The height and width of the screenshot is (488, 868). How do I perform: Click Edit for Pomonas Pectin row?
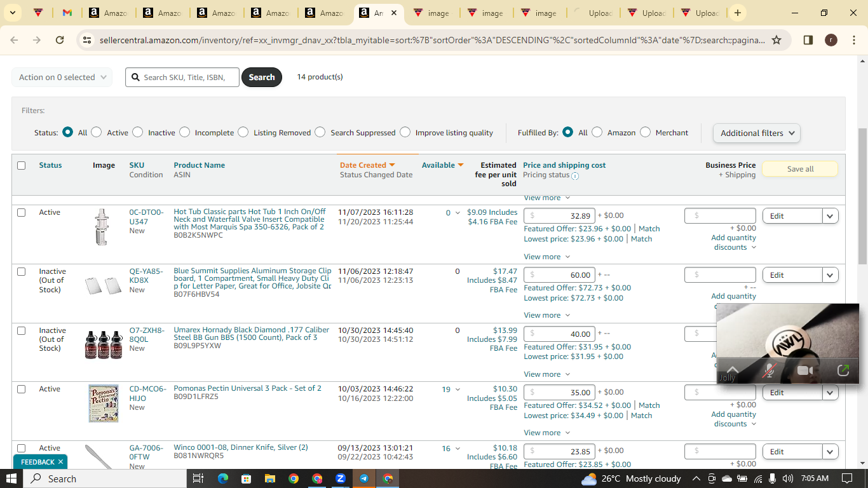pyautogui.click(x=792, y=393)
